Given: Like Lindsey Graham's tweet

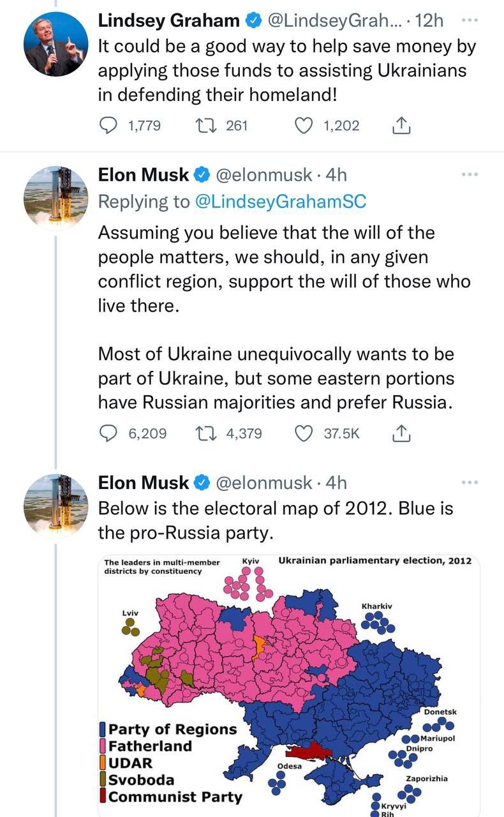Looking at the screenshot, I should 305,126.
